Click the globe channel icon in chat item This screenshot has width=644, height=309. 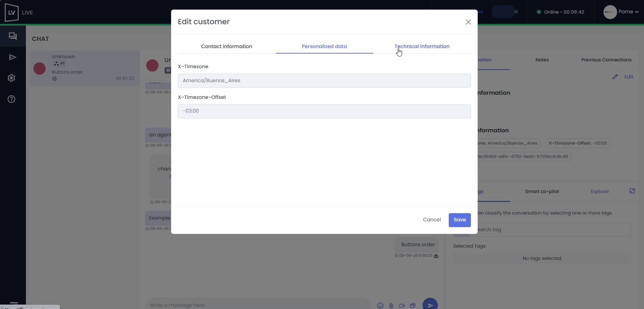point(55,79)
